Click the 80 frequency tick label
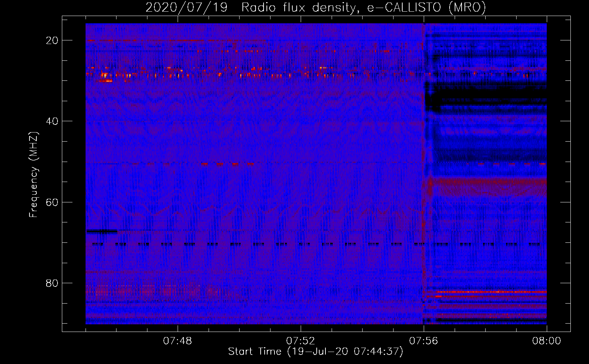The height and width of the screenshot is (364, 589). pos(52,283)
